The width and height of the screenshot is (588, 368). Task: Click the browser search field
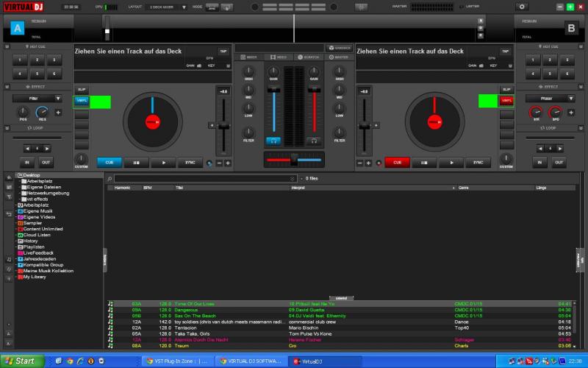[x=205, y=179]
